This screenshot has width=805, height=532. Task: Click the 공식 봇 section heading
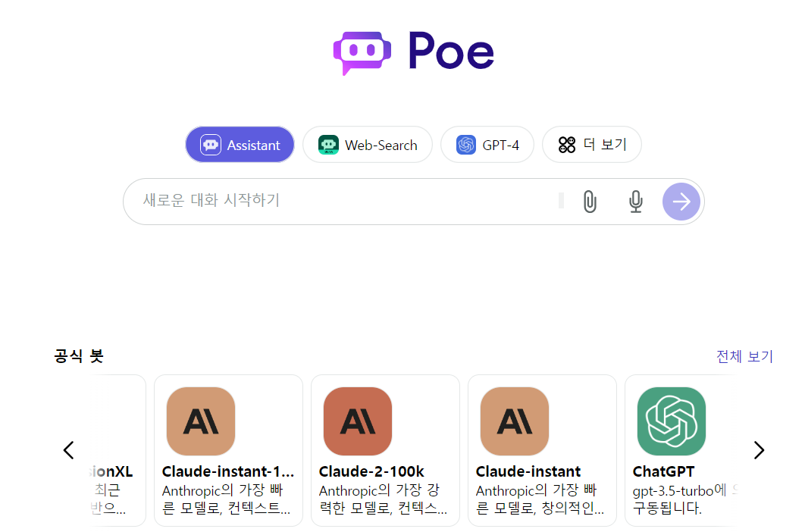[78, 356]
